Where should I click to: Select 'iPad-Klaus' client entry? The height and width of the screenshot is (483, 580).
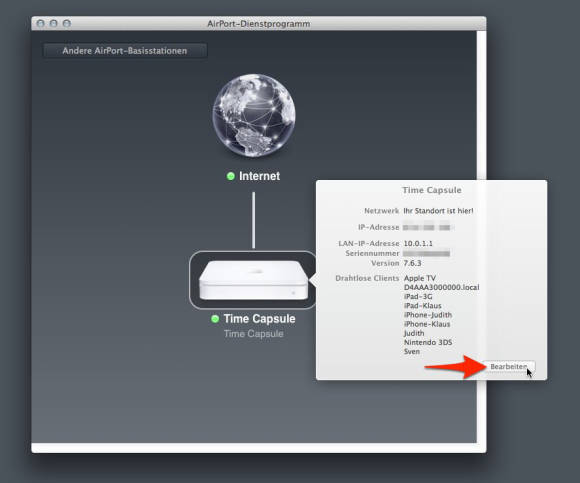(422, 306)
